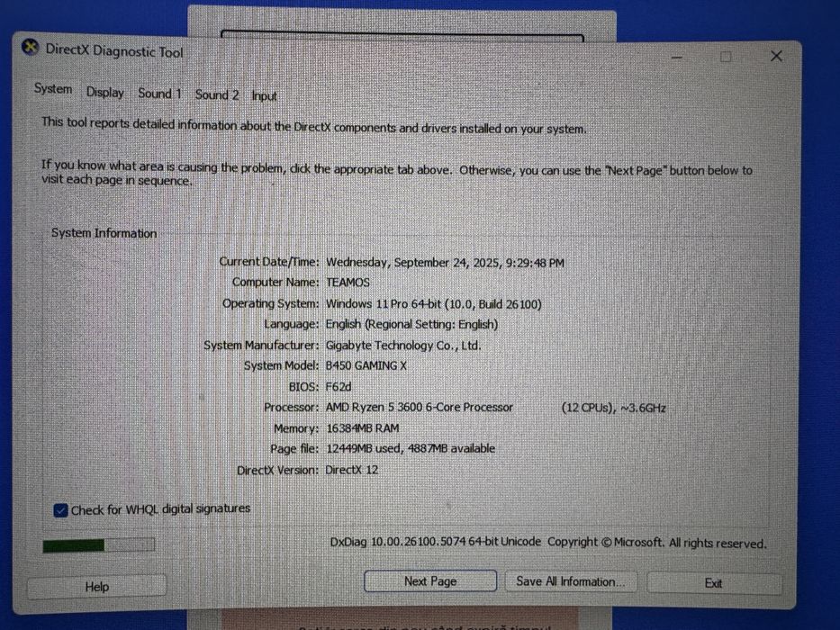Open the Sound 2 tab
Screen dimensions: 840x630
click(x=216, y=94)
